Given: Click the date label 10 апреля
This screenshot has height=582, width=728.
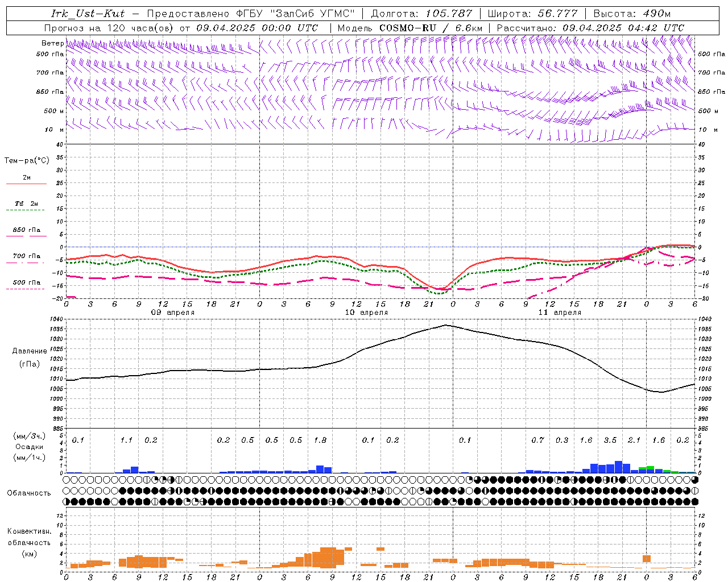Looking at the screenshot, I should click(366, 312).
